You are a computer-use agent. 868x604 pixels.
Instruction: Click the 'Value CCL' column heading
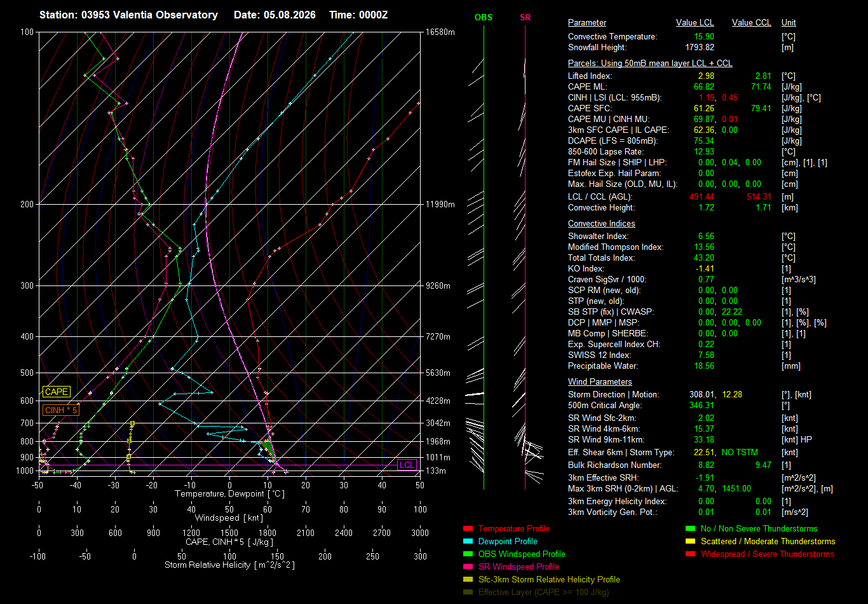[x=752, y=23]
